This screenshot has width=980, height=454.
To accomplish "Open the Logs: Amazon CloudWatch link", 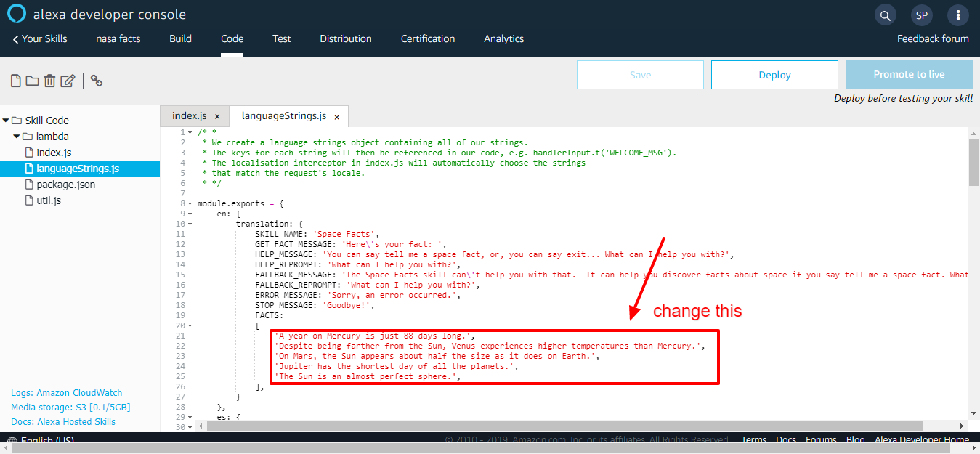I will (67, 392).
